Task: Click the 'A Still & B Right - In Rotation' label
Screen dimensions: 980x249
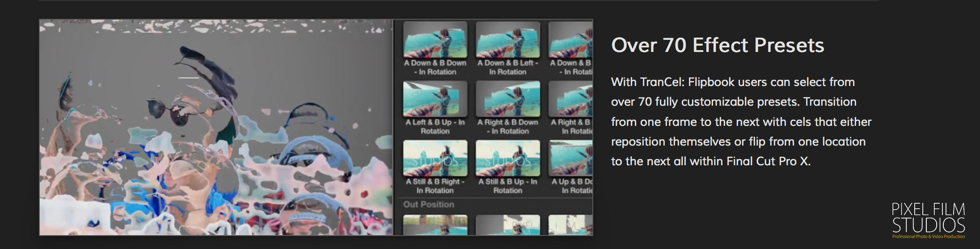Action: (435, 186)
